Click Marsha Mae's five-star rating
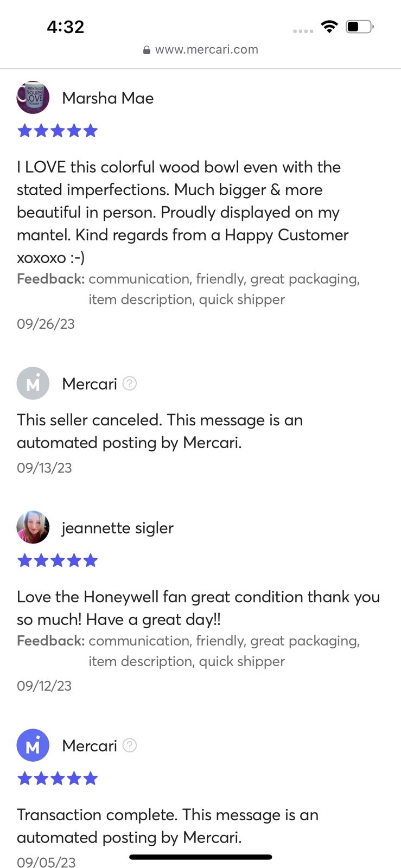This screenshot has width=401, height=868. click(x=58, y=131)
